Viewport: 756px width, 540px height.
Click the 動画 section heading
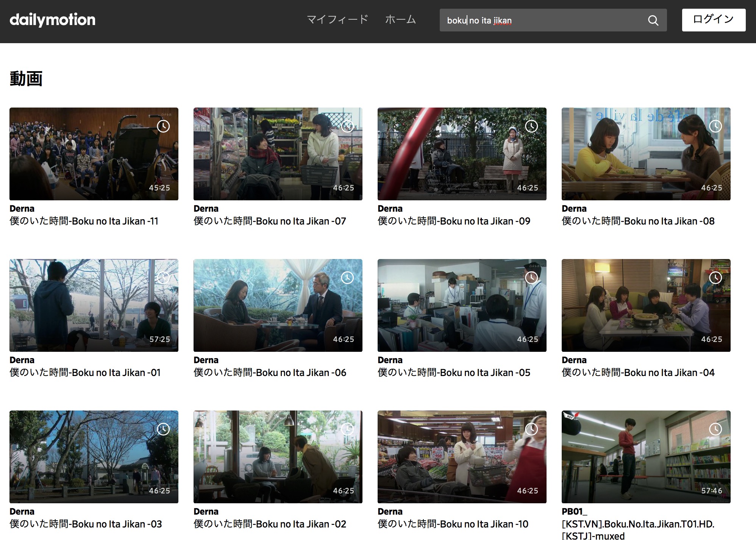[26, 78]
